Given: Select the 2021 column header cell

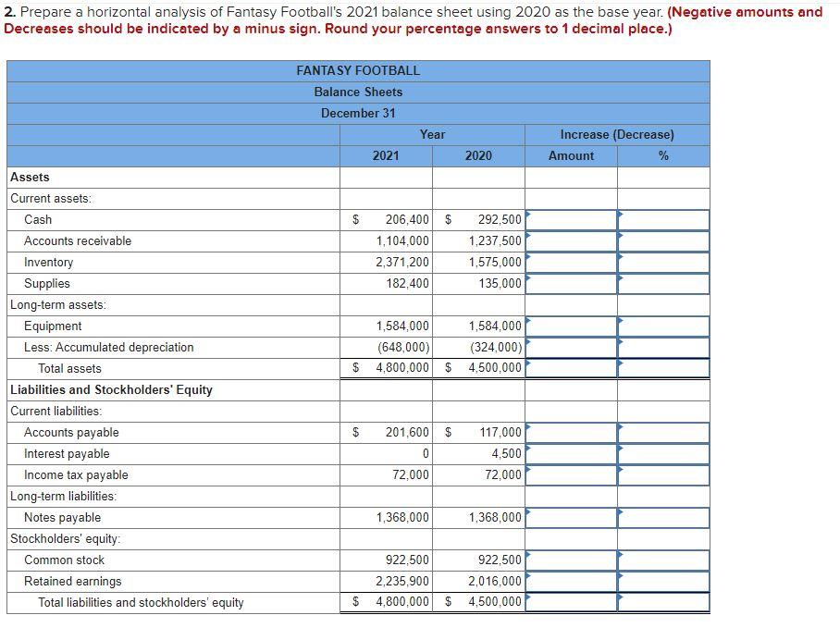Looking at the screenshot, I should point(386,155).
